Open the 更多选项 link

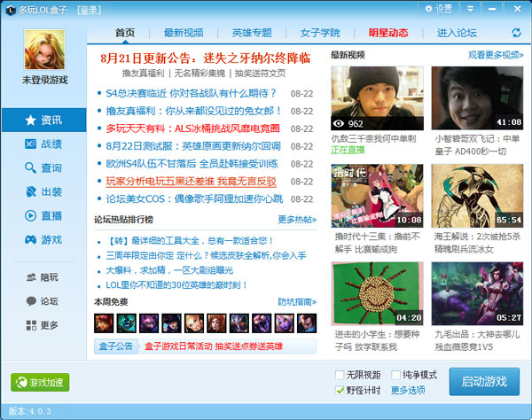(x=408, y=390)
